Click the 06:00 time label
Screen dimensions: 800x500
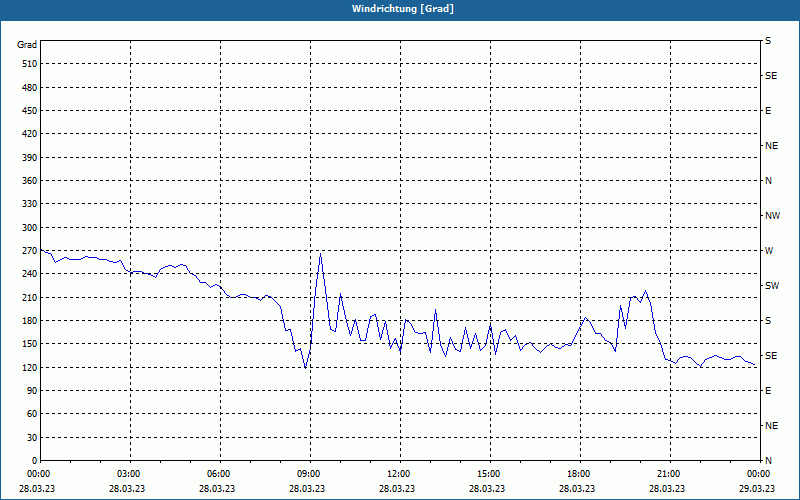click(219, 474)
